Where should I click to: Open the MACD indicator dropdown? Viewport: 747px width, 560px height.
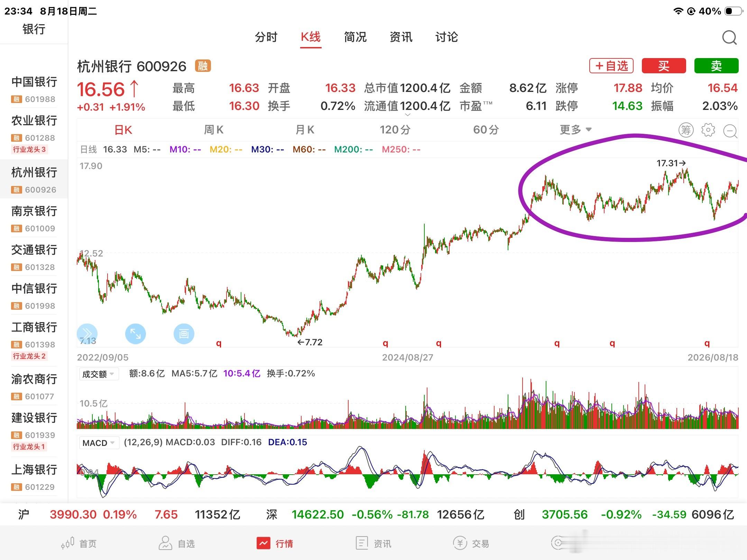[99, 443]
